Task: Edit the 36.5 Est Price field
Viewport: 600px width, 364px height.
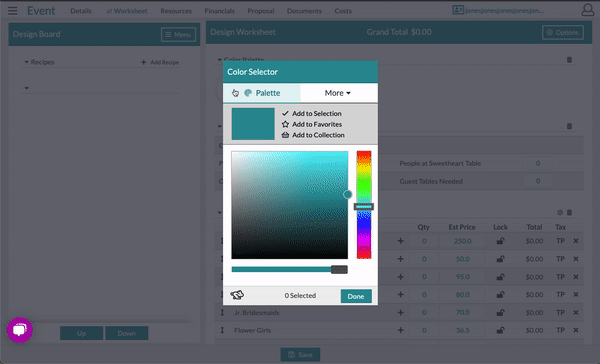Action: point(463,330)
